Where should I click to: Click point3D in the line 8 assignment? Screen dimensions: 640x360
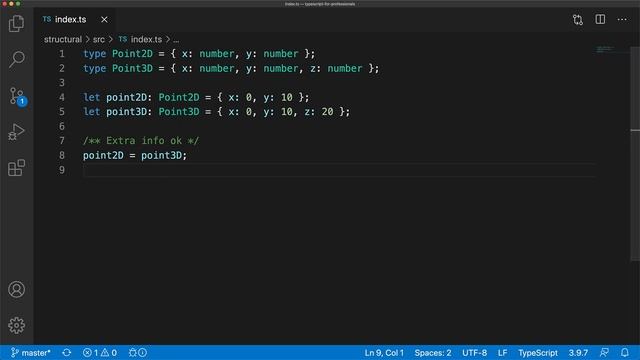click(x=162, y=156)
